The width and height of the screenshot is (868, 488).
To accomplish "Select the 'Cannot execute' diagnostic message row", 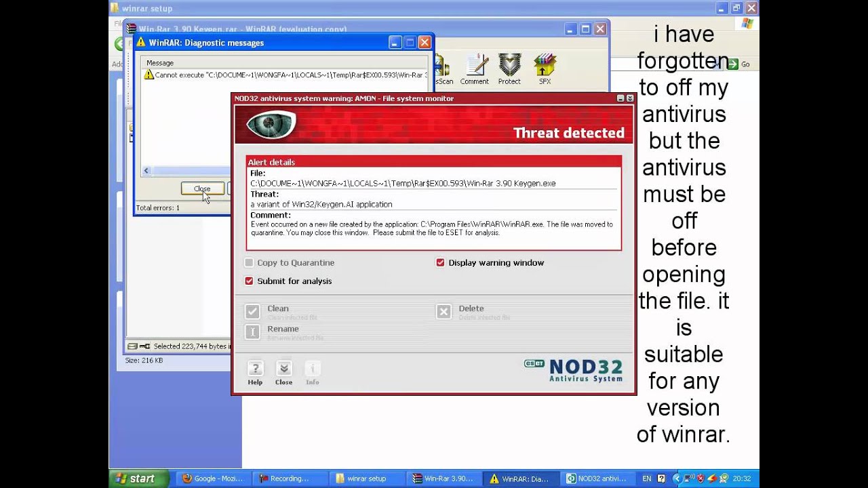I will 286,75.
